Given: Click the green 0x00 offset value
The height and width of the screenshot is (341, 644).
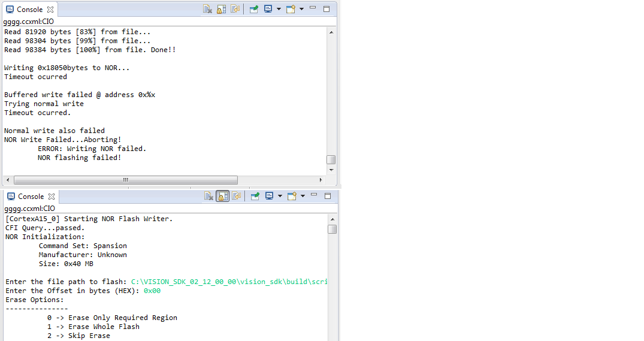Looking at the screenshot, I should [152, 291].
